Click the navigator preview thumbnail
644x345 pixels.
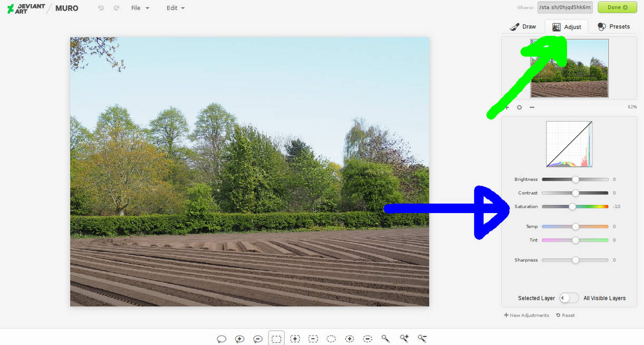(x=569, y=68)
